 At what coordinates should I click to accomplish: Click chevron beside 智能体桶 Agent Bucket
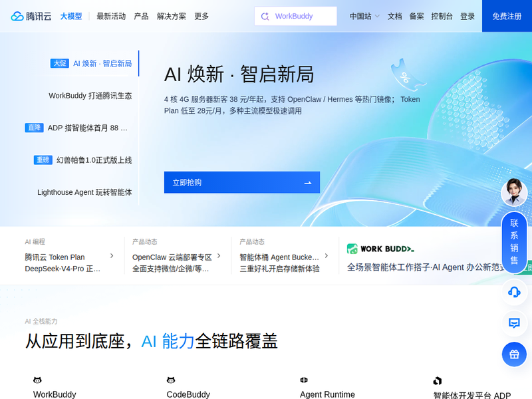(327, 256)
